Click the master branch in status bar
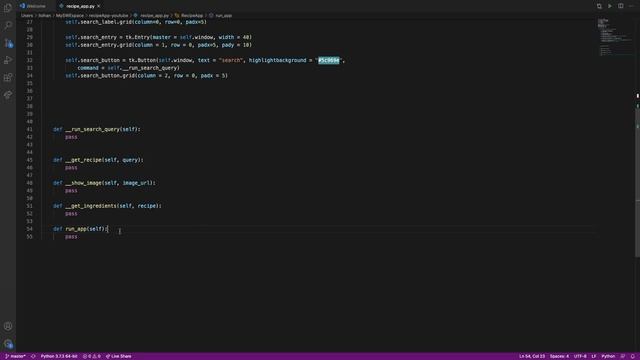The width and height of the screenshot is (640, 360). (15, 356)
